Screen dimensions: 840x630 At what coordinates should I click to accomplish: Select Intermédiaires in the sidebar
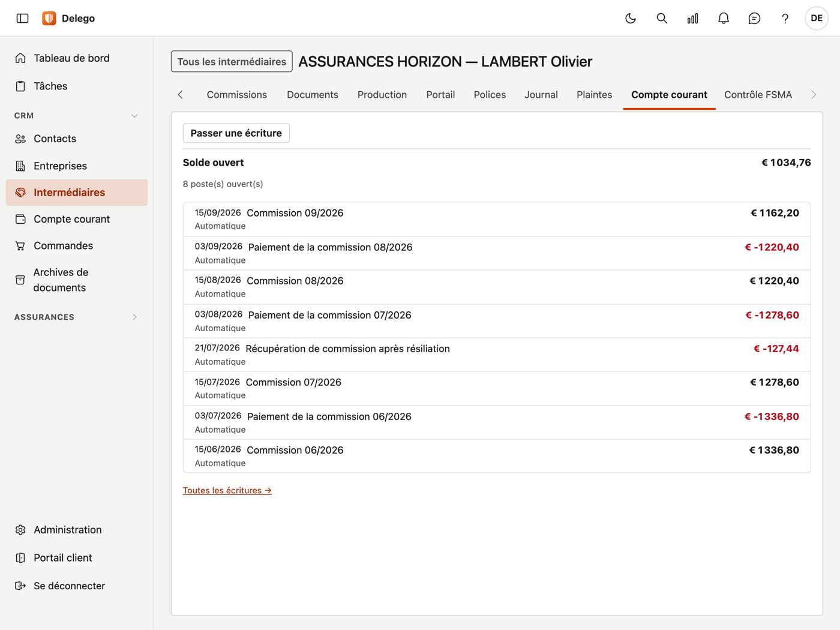tap(77, 193)
